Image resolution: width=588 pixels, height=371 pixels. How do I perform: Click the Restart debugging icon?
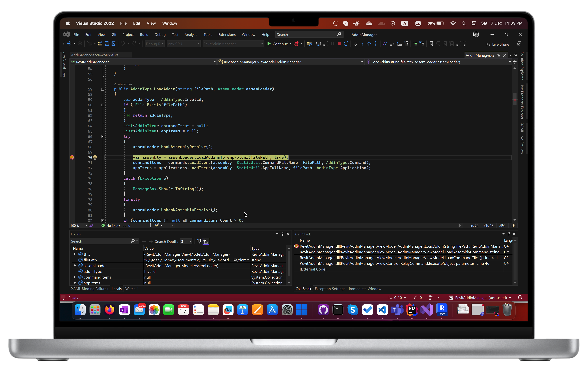coord(346,44)
